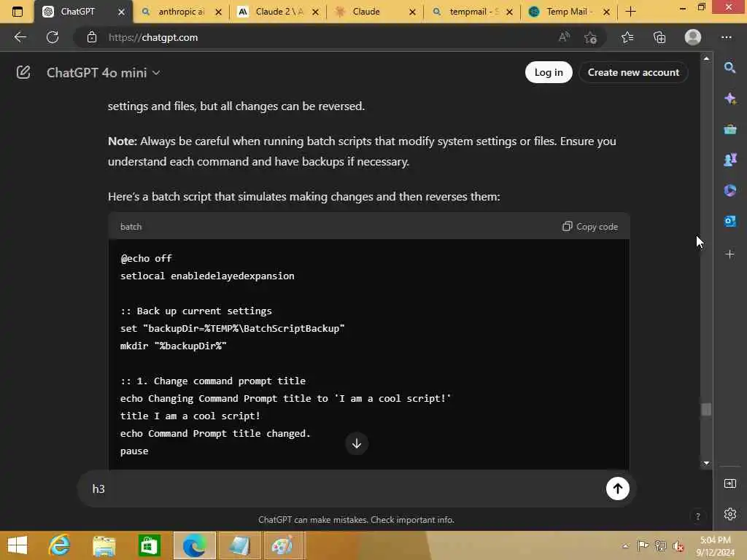The height and width of the screenshot is (560, 747).
Task: Open the Favorites list icon
Action: click(x=627, y=37)
